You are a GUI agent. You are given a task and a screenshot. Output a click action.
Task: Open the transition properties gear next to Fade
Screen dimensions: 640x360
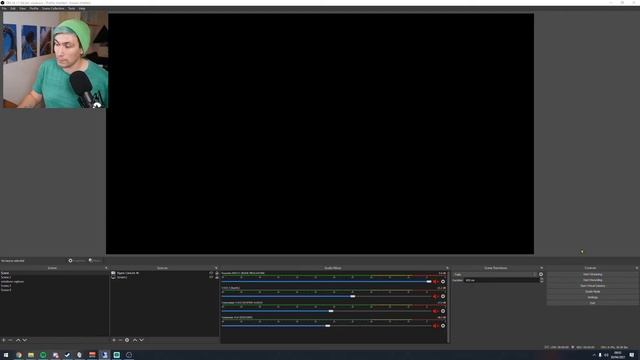(541, 274)
